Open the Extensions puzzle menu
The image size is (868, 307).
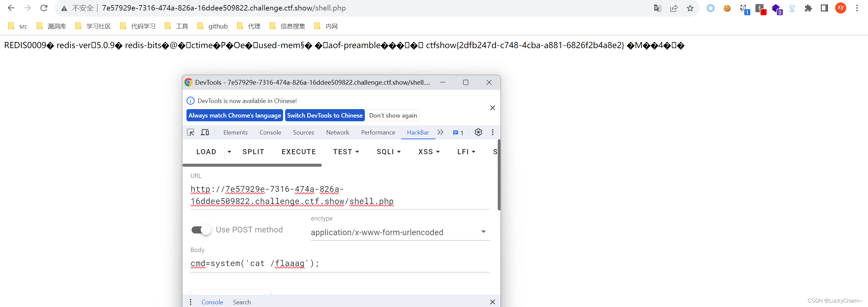click(808, 8)
